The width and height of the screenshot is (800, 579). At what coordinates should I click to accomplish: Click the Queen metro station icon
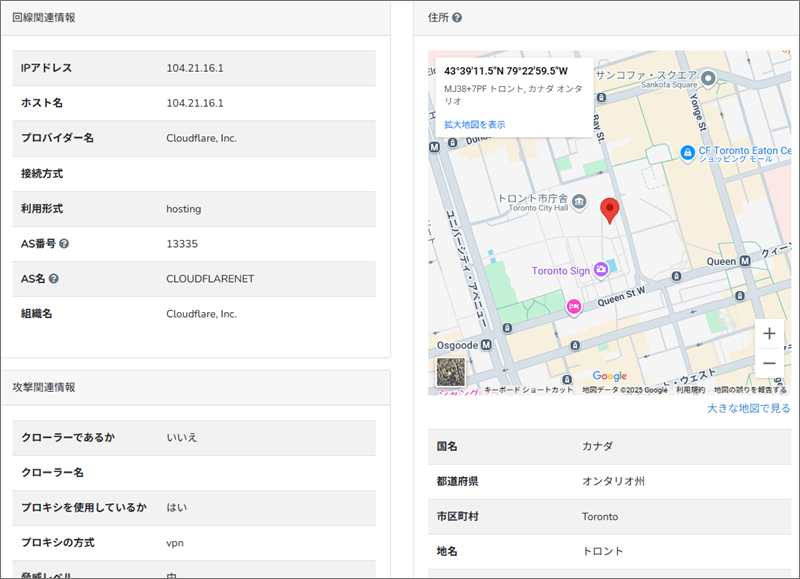click(745, 261)
